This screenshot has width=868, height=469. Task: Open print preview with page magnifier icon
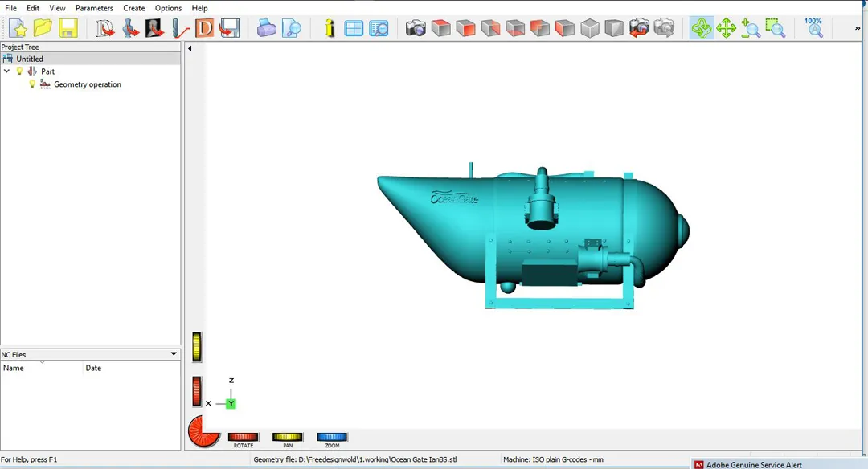[291, 27]
